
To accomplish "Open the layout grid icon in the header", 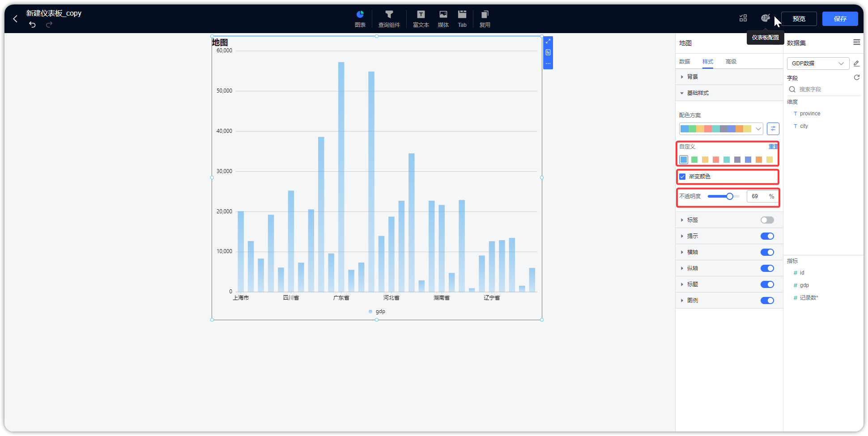I will (x=743, y=18).
